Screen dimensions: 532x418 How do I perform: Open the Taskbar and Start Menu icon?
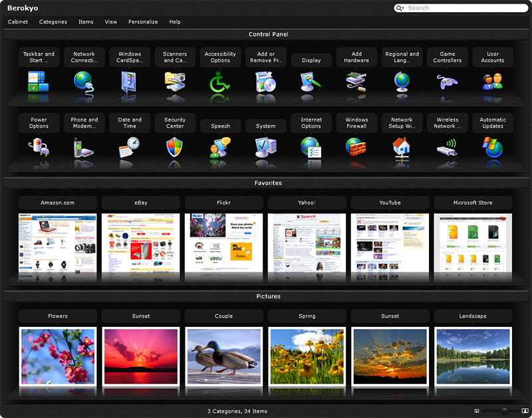pos(39,82)
